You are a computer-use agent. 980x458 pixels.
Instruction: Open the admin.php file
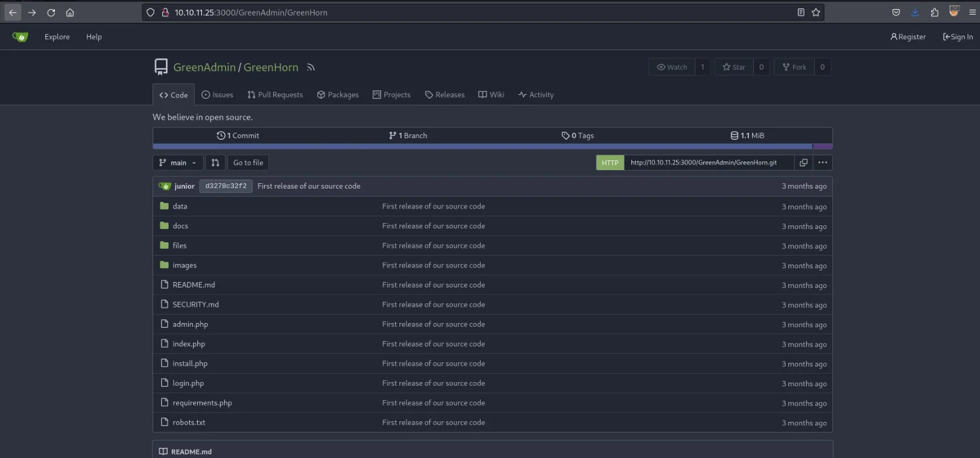pos(190,324)
